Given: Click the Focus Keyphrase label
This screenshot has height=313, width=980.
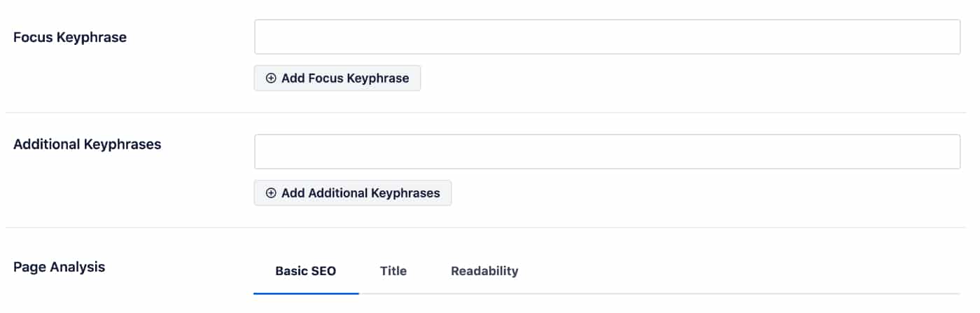Looking at the screenshot, I should [70, 38].
